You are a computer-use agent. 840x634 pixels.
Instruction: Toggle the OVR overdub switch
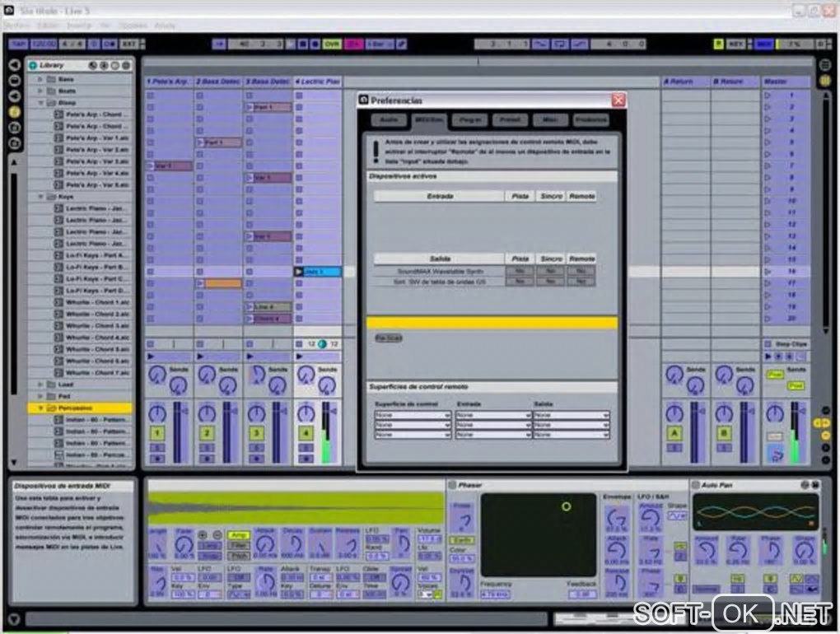[332, 44]
